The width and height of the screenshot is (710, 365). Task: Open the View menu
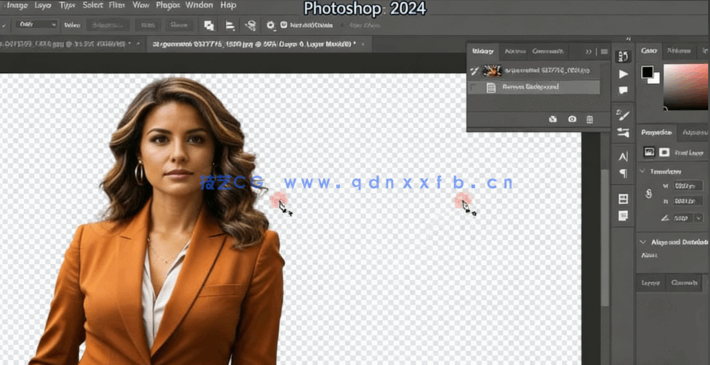coord(141,5)
